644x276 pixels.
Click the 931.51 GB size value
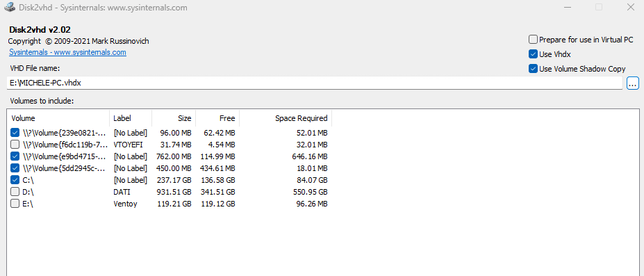click(174, 191)
